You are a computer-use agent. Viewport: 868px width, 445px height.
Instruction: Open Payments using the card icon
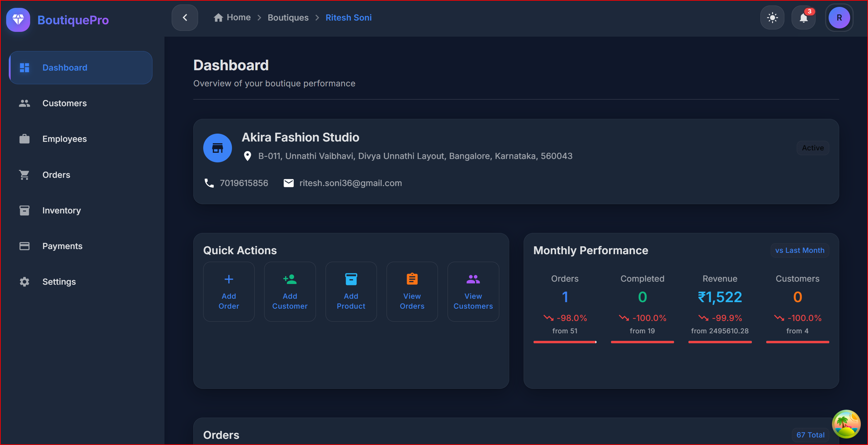click(x=24, y=246)
